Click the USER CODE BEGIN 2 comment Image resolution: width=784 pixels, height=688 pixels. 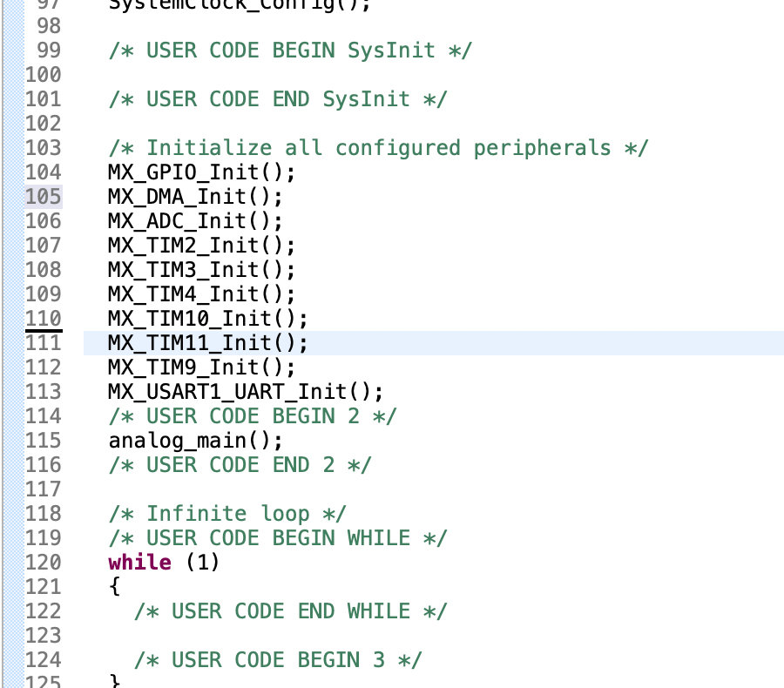pos(253,416)
